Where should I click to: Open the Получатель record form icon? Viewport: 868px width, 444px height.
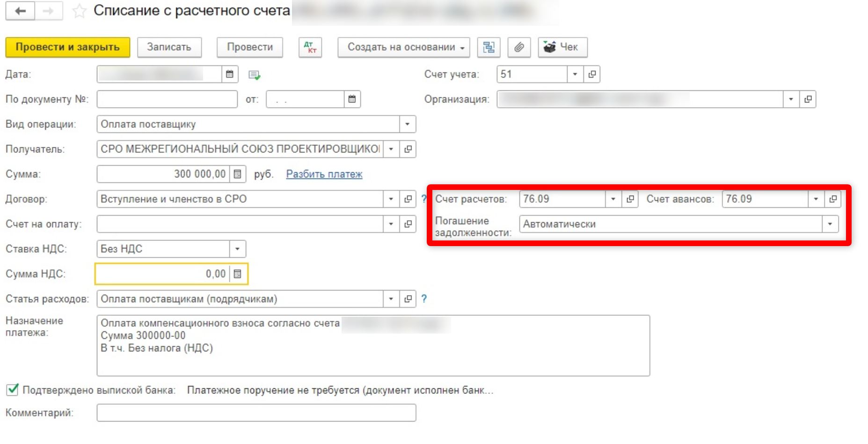coord(408,149)
